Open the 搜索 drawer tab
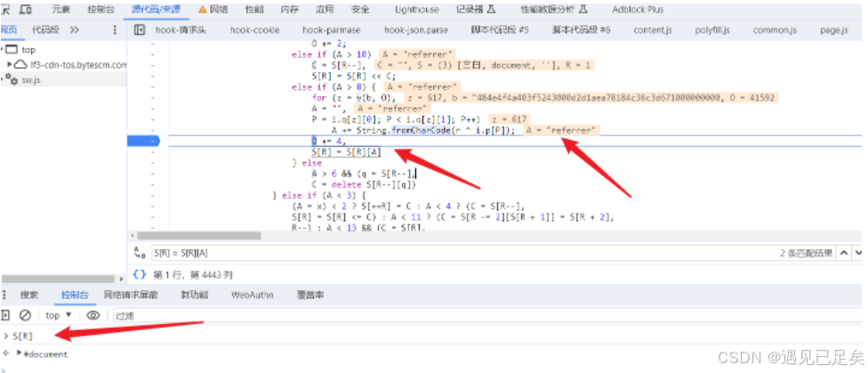Viewport: 868px width, 373px height. 28,295
